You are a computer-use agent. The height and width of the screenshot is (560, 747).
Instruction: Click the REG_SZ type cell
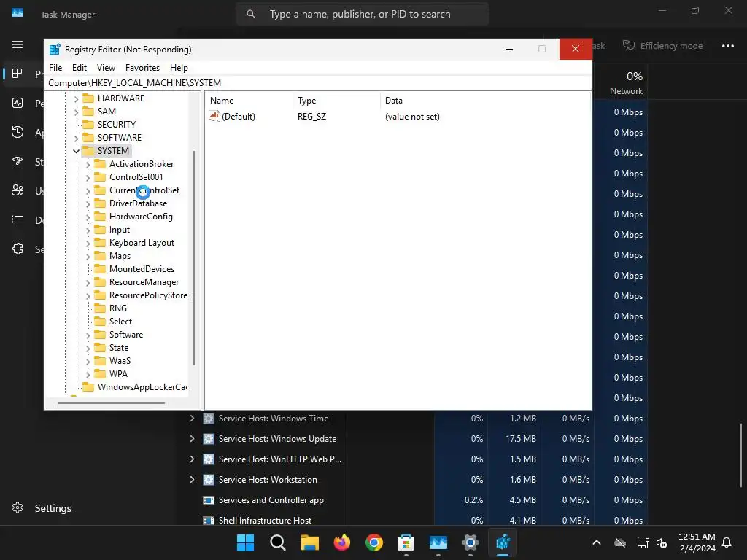[x=311, y=117]
